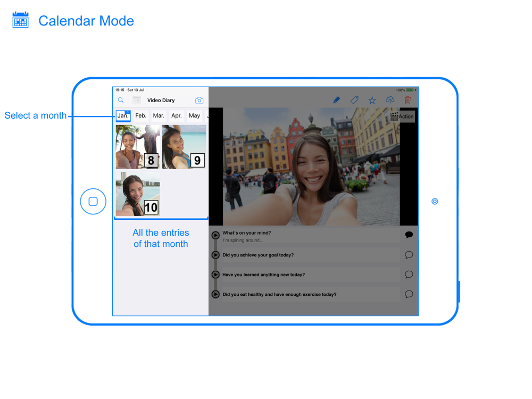532x399 pixels.
Task: Select the Jan. month tab
Action: pos(123,115)
